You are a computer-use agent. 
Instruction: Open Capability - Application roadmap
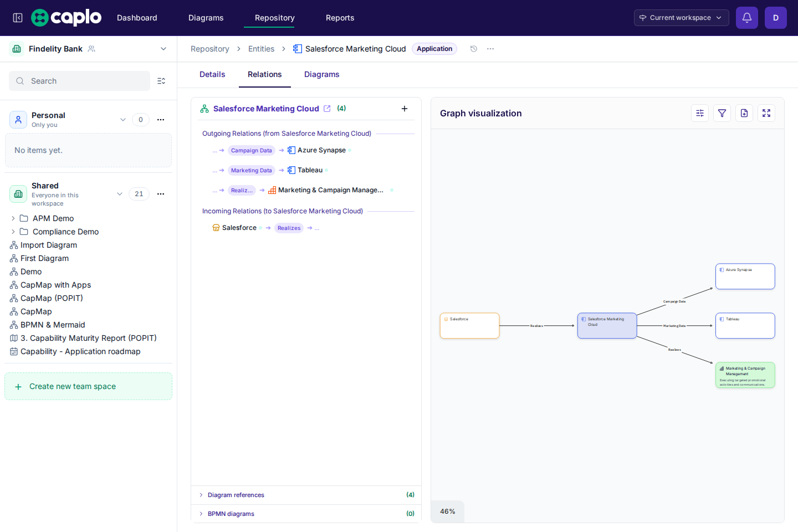(x=80, y=351)
